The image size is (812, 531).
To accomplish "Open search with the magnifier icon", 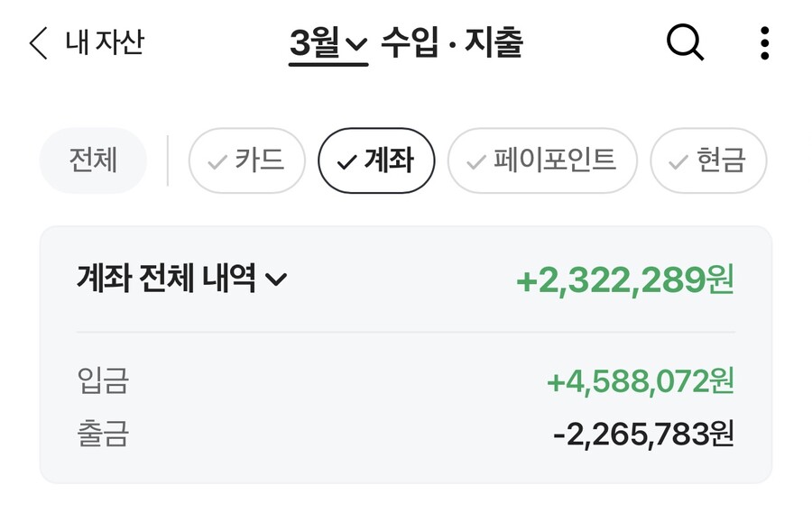I will pos(685,42).
